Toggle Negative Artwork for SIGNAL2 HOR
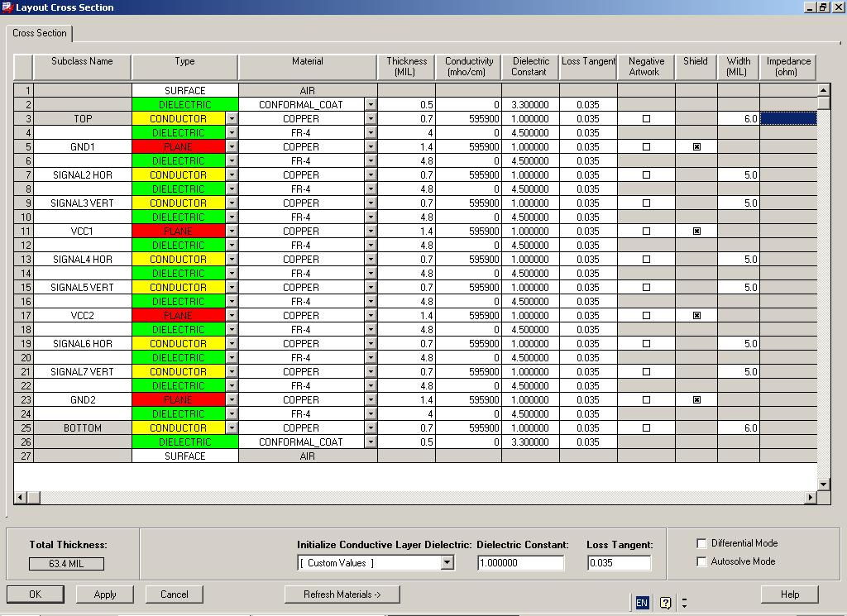 coord(646,175)
